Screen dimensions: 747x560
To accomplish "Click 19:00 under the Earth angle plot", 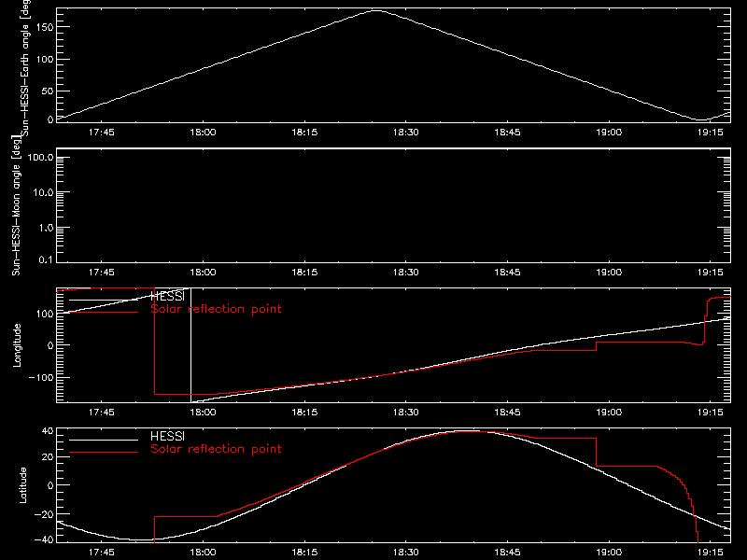I will point(609,133).
